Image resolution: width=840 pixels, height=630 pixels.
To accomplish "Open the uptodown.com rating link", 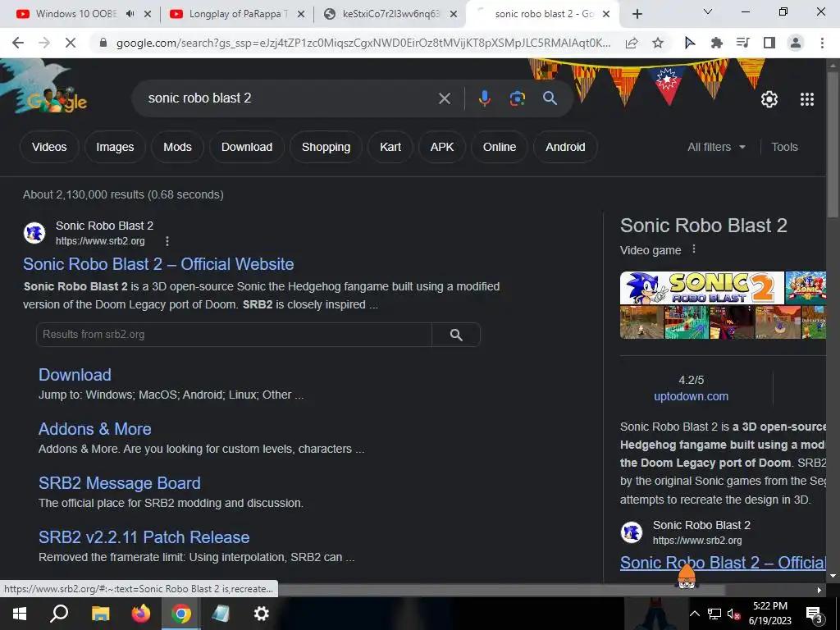I will (x=691, y=396).
